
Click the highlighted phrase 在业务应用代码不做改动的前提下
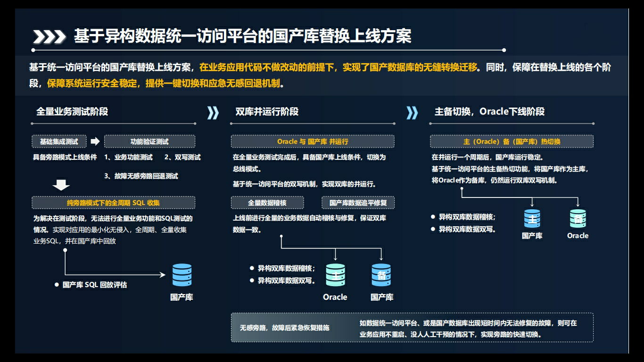click(x=268, y=67)
